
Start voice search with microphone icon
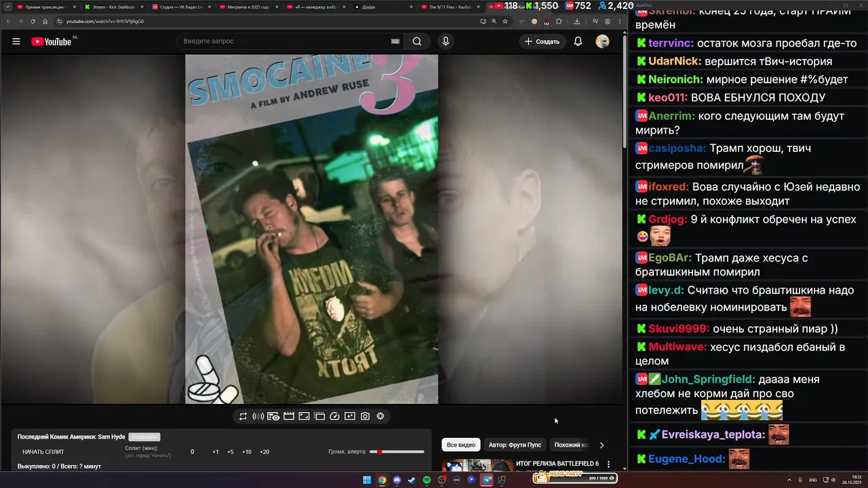tap(446, 41)
